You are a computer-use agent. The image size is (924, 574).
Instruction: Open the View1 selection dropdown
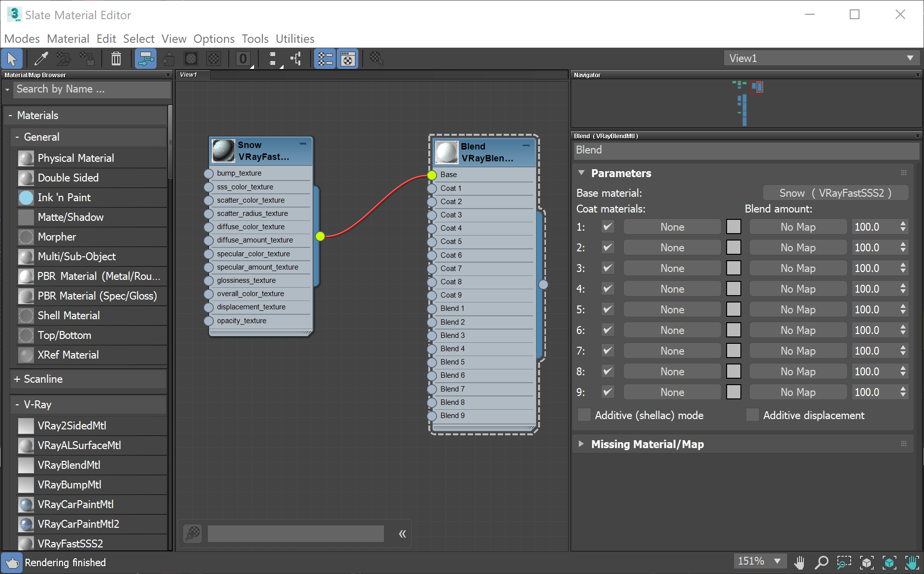tap(822, 58)
